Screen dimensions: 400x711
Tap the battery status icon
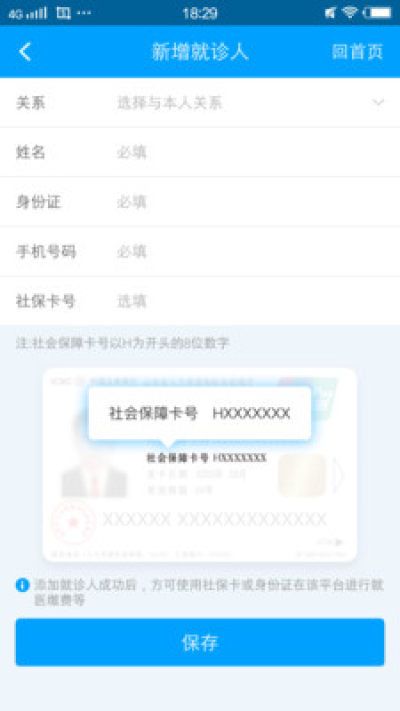377,13
